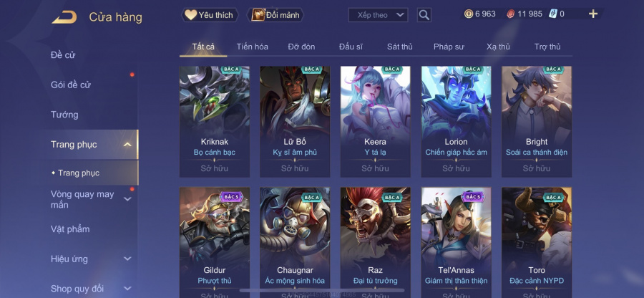The height and width of the screenshot is (298, 644).
Task: Select the Tel'Annas Giám thị thân thiện card
Action: (456, 243)
